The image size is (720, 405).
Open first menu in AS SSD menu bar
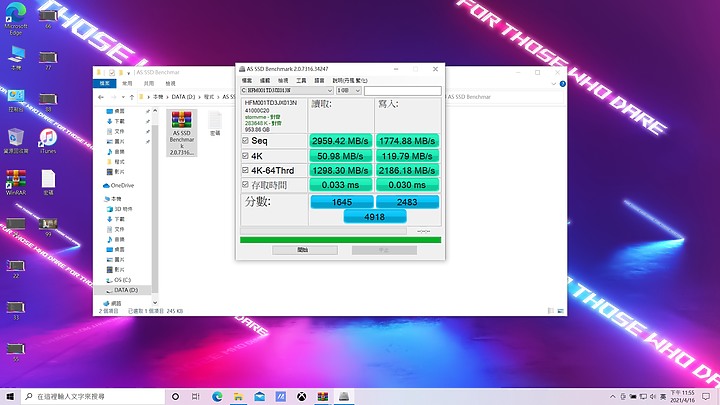click(x=247, y=80)
